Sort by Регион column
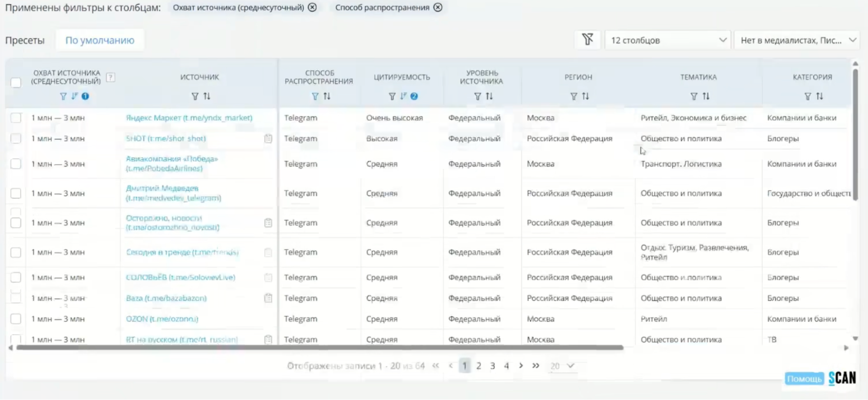The image size is (868, 400). [x=586, y=96]
